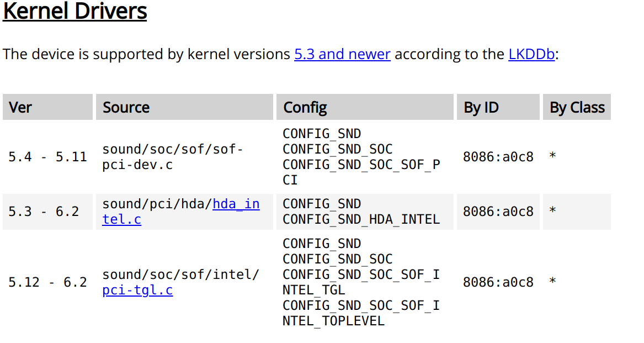Open the pci-tgl.c source file link
This screenshot has height=343, width=644.
137,290
